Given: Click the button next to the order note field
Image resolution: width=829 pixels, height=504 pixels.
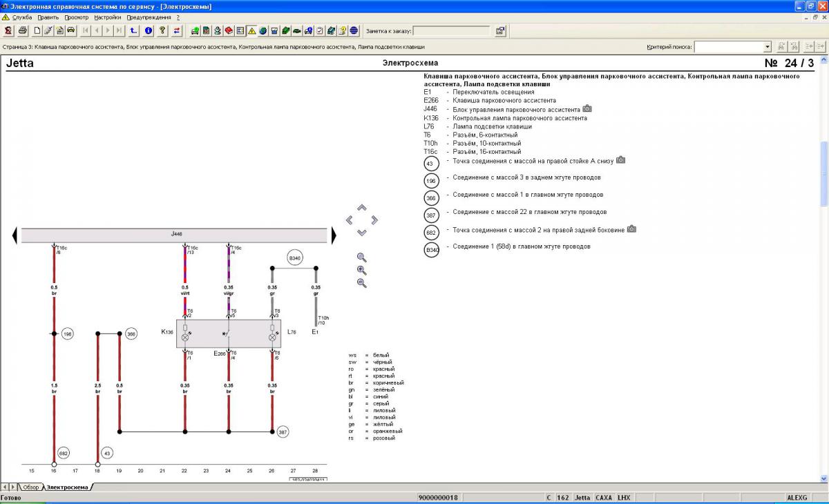Looking at the screenshot, I should pyautogui.click(x=500, y=31).
